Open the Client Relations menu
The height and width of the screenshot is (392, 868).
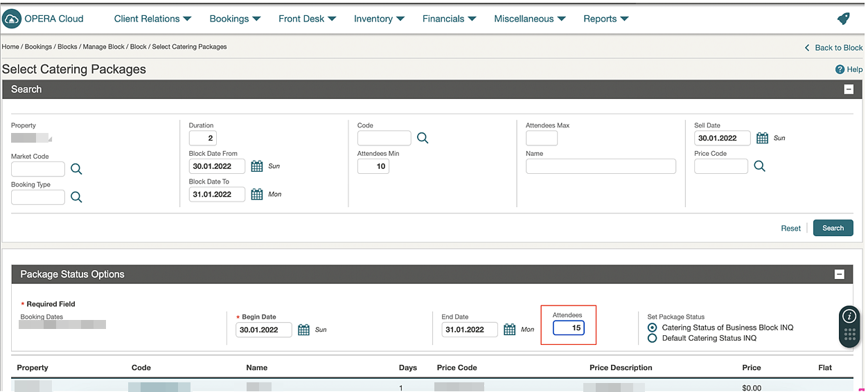152,19
